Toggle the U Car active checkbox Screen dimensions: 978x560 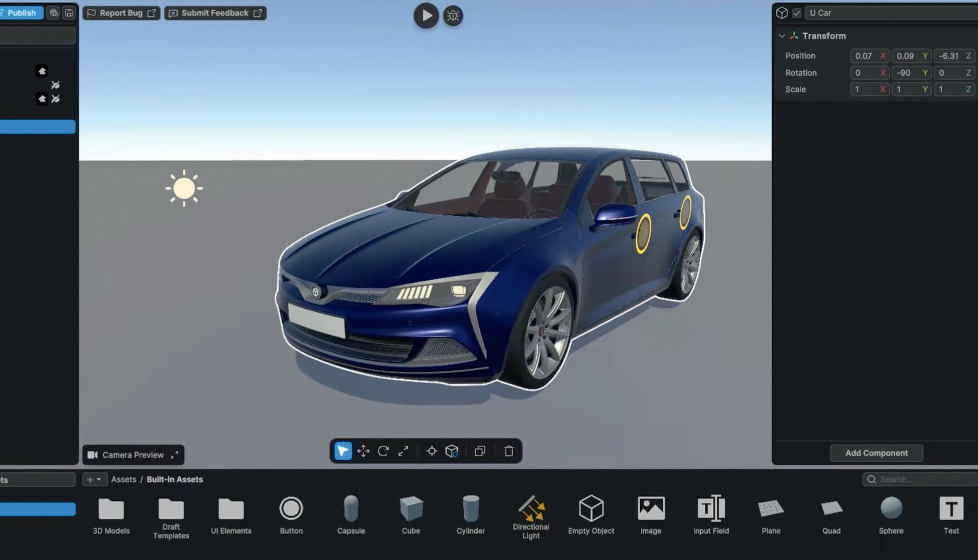point(797,13)
